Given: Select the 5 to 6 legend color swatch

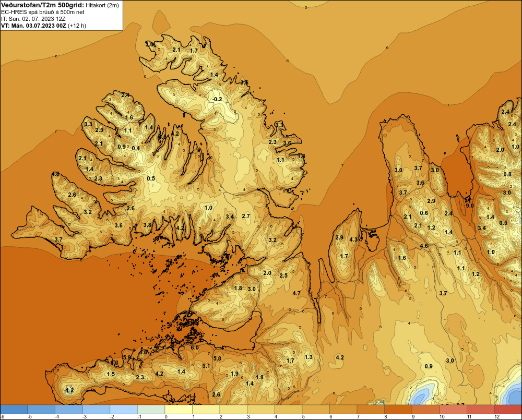Looking at the screenshot, I should click(x=316, y=409).
